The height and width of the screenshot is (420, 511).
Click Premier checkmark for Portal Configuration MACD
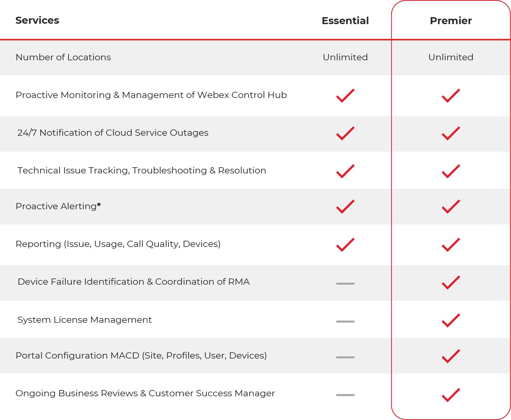tap(451, 356)
